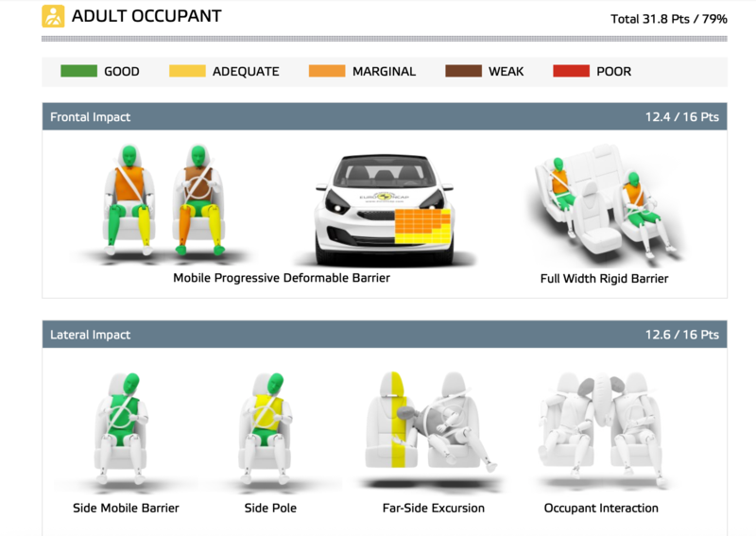Image resolution: width=756 pixels, height=536 pixels.
Task: Click the orange-yellow deformation grid on car
Action: [422, 226]
